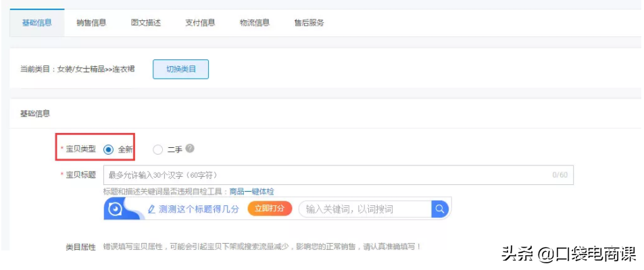Go to the 图文描述 tab
This screenshot has height=270, width=644.
pos(146,22)
